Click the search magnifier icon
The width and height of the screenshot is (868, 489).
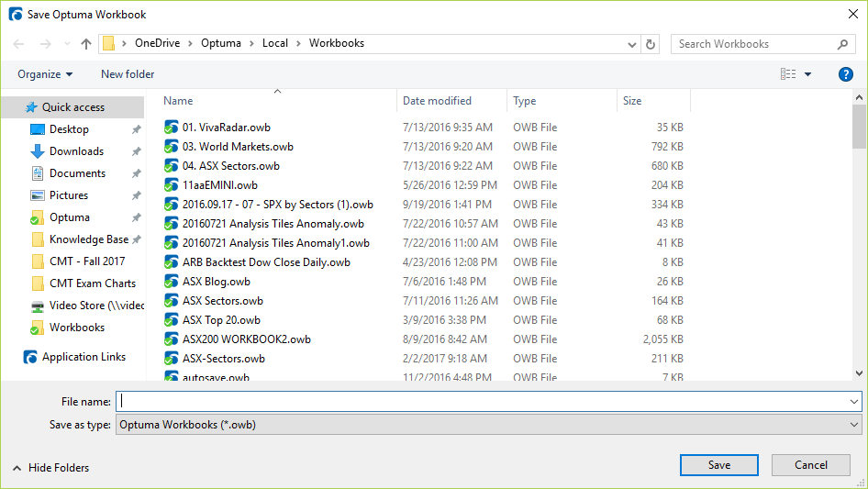(x=842, y=44)
